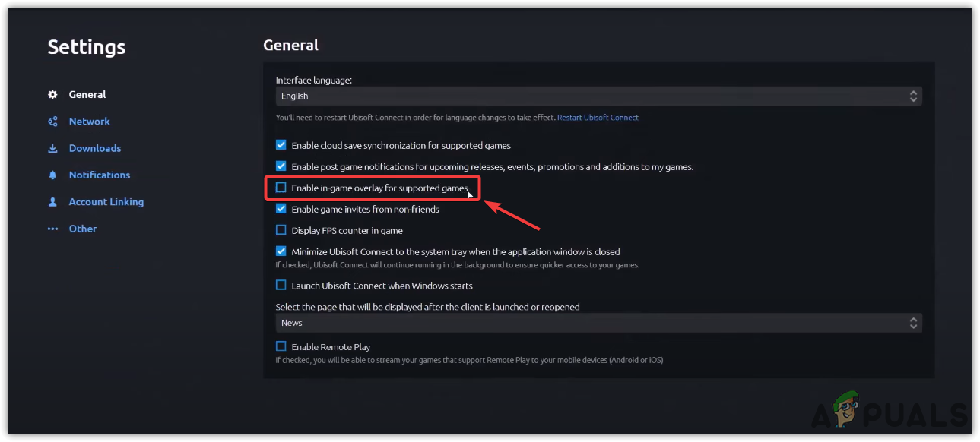Open the Interface language dropdown
Image resolution: width=980 pixels, height=442 pixels.
[598, 96]
